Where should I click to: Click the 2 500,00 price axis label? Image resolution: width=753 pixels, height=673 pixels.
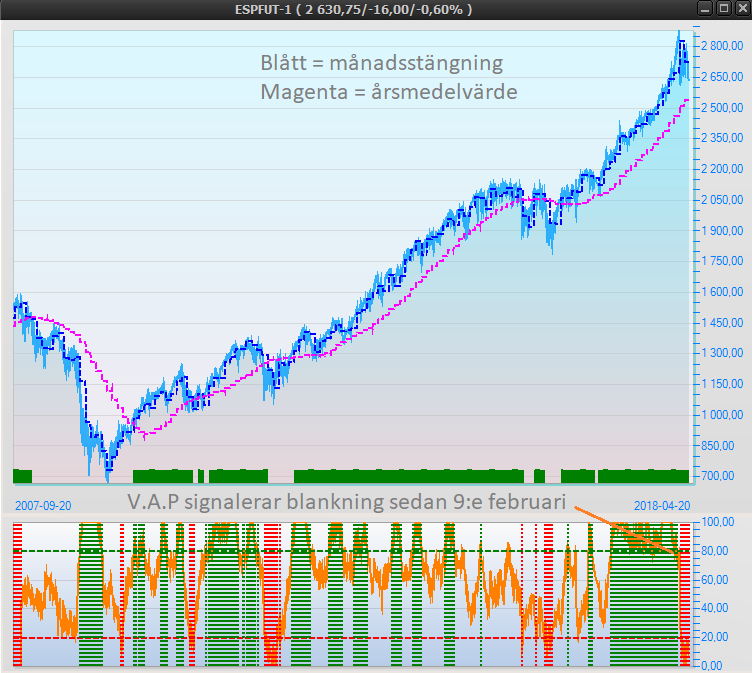722,108
